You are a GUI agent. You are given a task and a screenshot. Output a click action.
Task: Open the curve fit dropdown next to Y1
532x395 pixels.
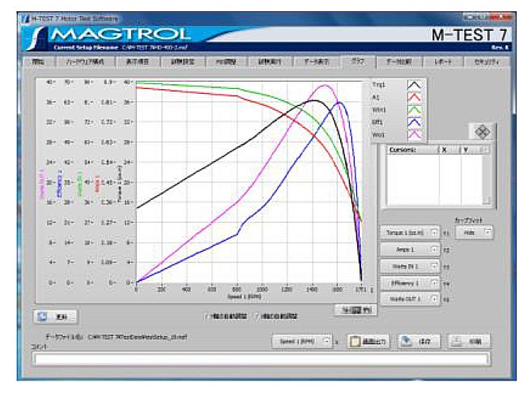(x=474, y=232)
